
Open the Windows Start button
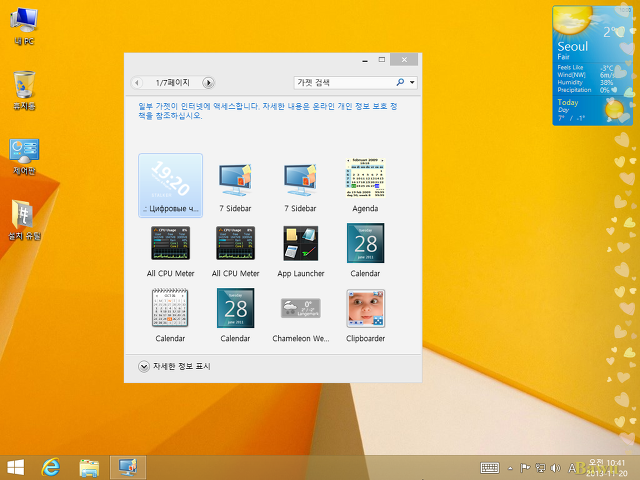click(x=16, y=467)
